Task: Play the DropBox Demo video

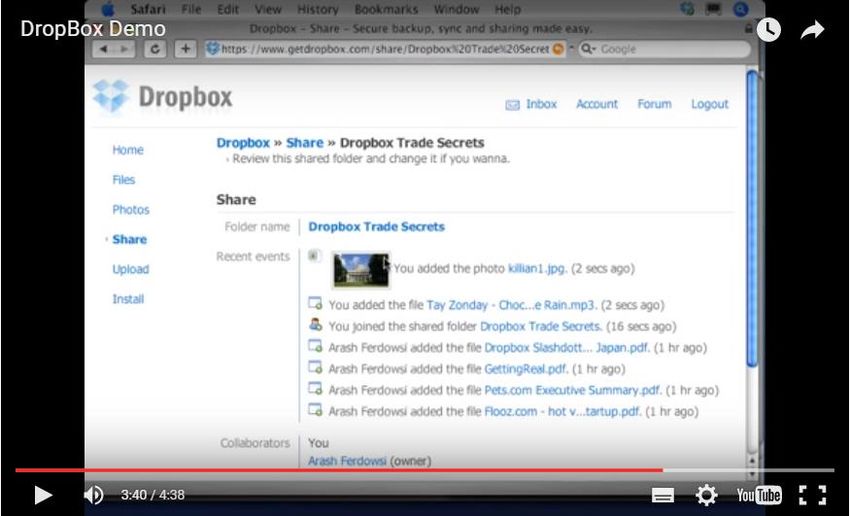Action: pos(43,495)
